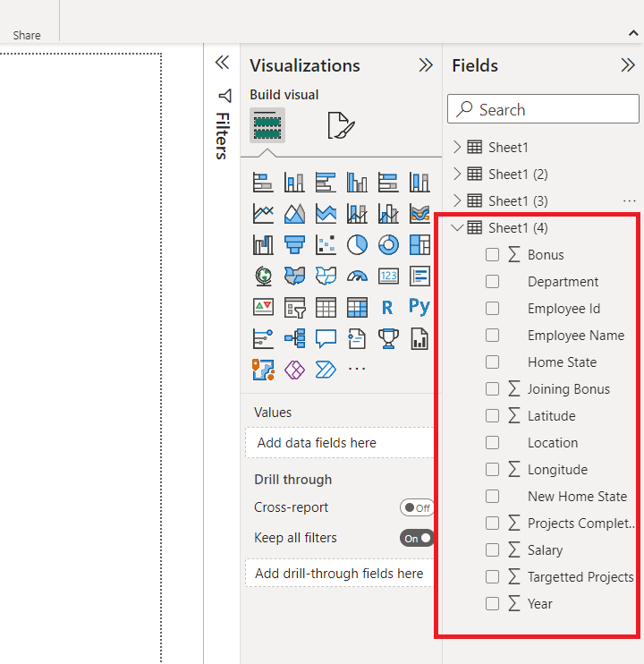Image resolution: width=644 pixels, height=664 pixels.
Task: Open the Format visual paintbrush tab
Action: point(341,125)
